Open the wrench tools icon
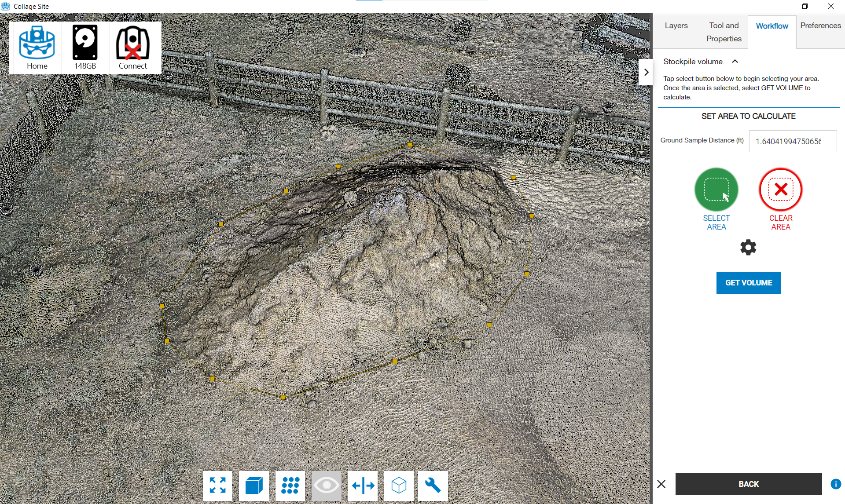This screenshot has width=845, height=504. click(x=433, y=486)
